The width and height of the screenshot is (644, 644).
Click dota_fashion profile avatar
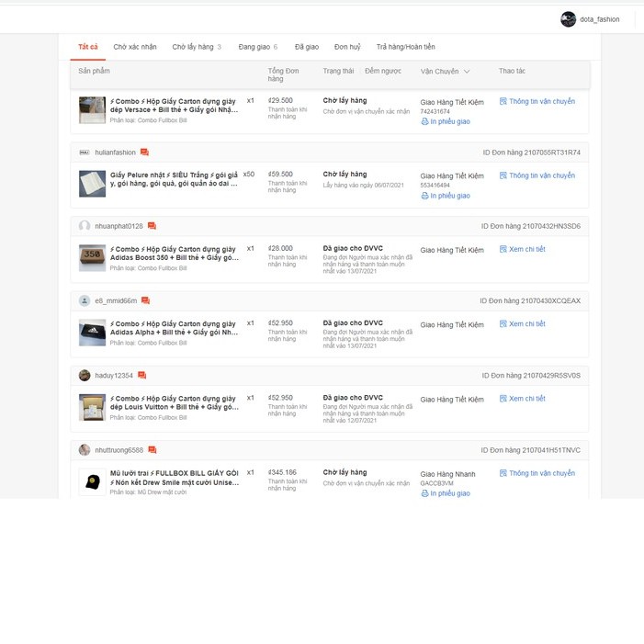pos(568,19)
